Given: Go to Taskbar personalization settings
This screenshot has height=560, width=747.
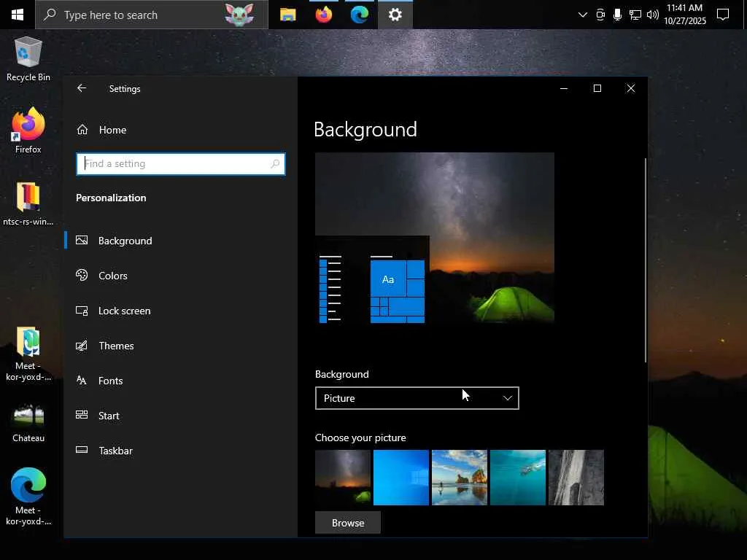Looking at the screenshot, I should (x=115, y=451).
